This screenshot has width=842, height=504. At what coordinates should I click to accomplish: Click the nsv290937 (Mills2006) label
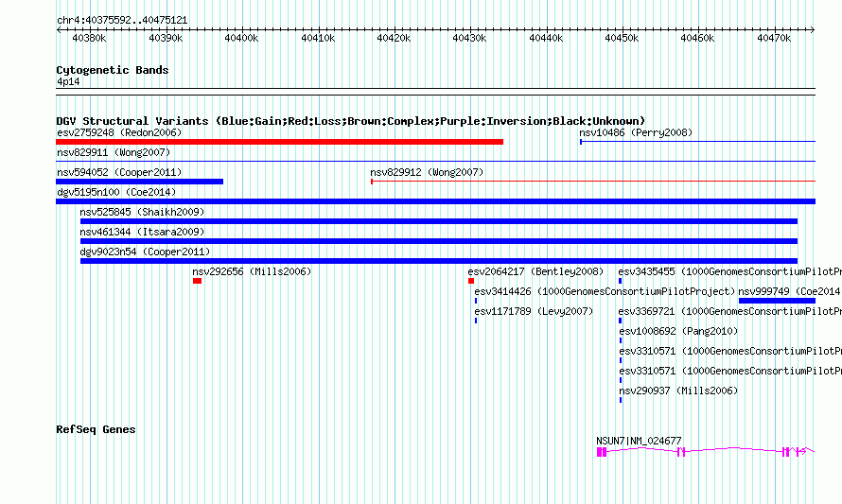pyautogui.click(x=678, y=391)
